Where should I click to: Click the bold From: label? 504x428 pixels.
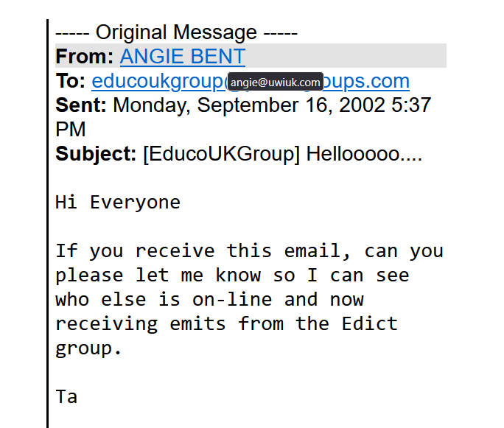click(85, 57)
